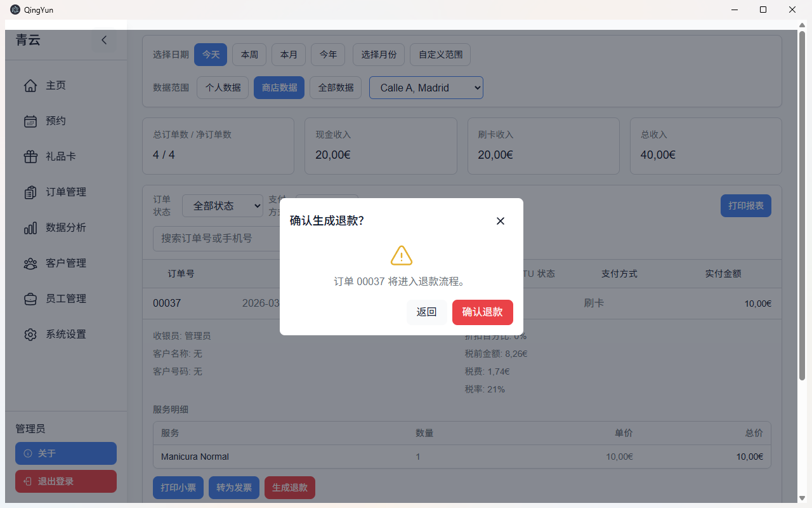Open the 员工管理 menu item
Viewport: 812px width, 508px height.
(x=66, y=299)
